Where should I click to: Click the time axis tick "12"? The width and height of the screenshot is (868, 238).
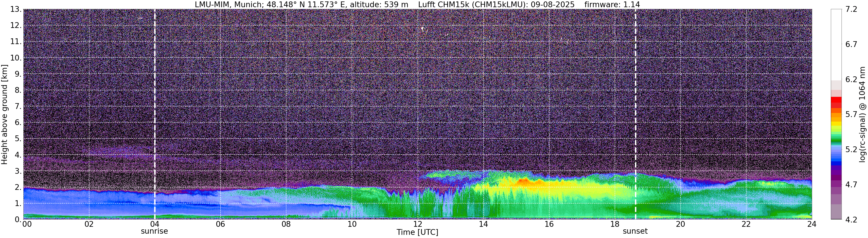(x=417, y=224)
